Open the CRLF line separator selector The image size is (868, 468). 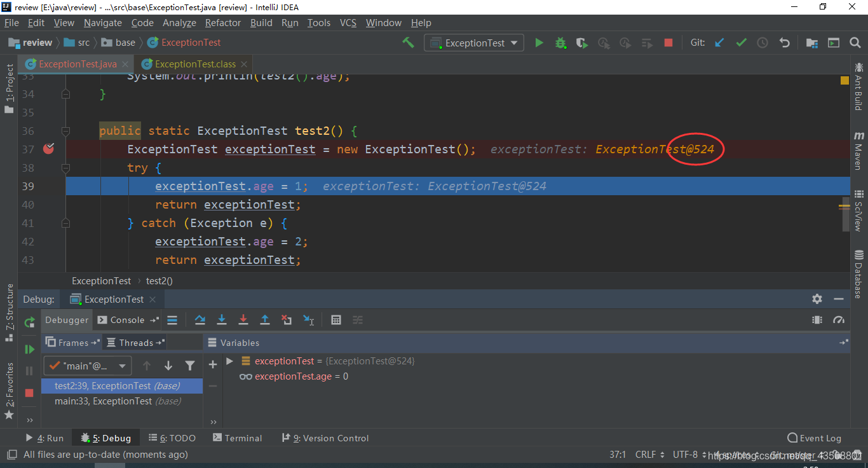tap(650, 455)
